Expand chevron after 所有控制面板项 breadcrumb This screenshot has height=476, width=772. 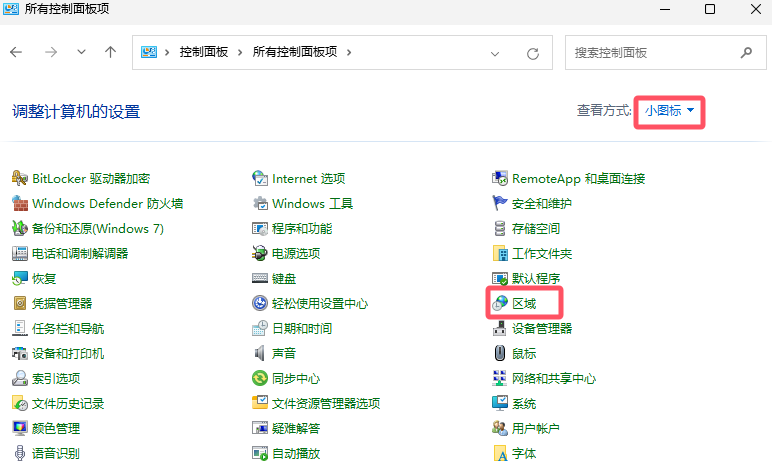pos(349,52)
